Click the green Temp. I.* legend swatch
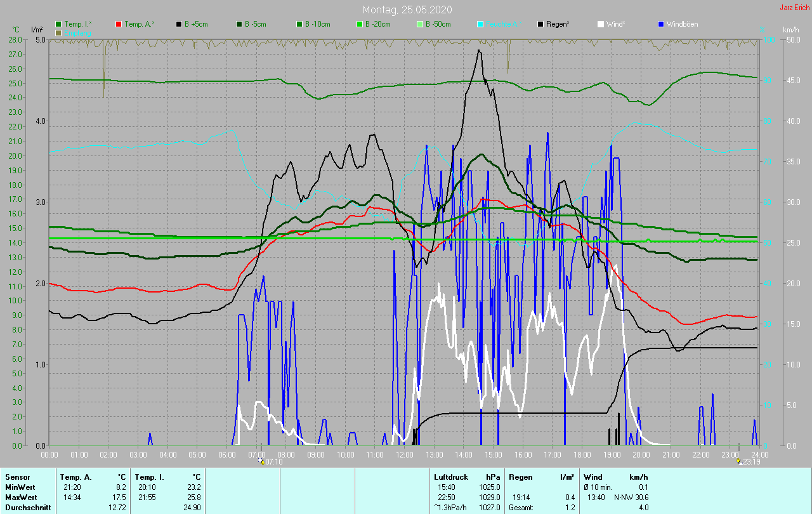This screenshot has height=514, width=812. (58, 24)
